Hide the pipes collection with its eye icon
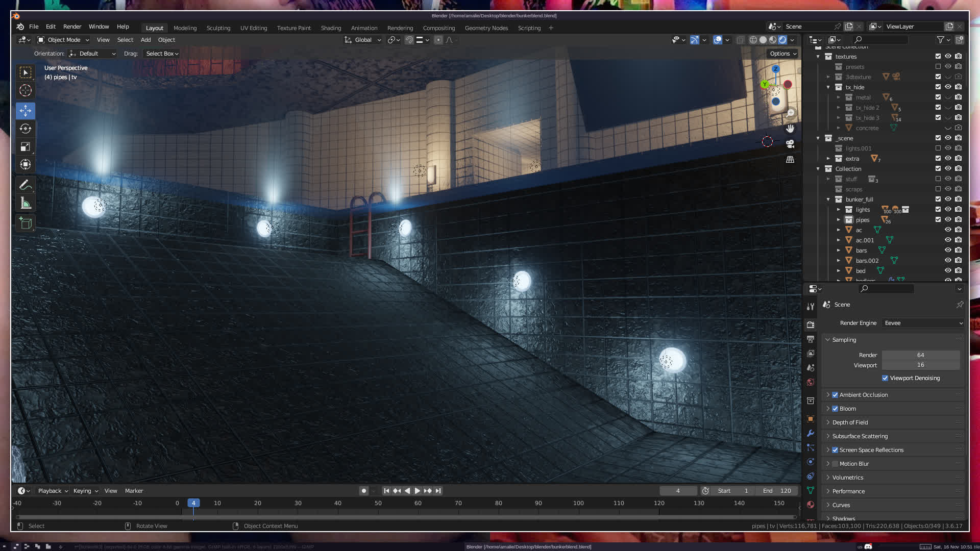Viewport: 980px width, 551px height. (x=948, y=220)
